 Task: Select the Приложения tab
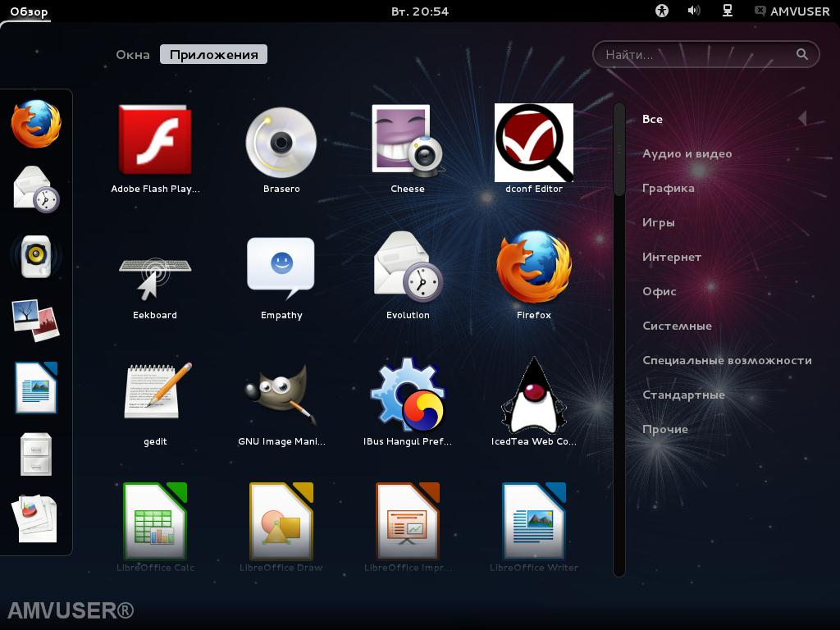point(214,55)
